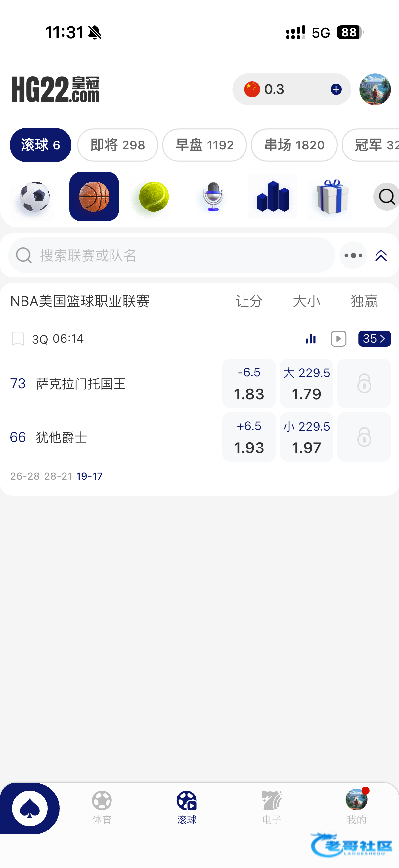Select the soccer ball sport icon
399x868 pixels.
tap(34, 196)
